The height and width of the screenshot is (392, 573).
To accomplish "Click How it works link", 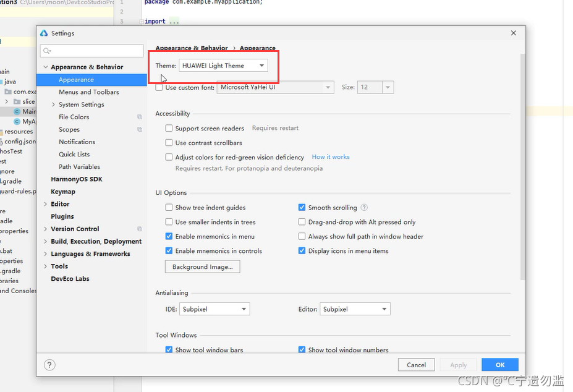I will coord(331,157).
